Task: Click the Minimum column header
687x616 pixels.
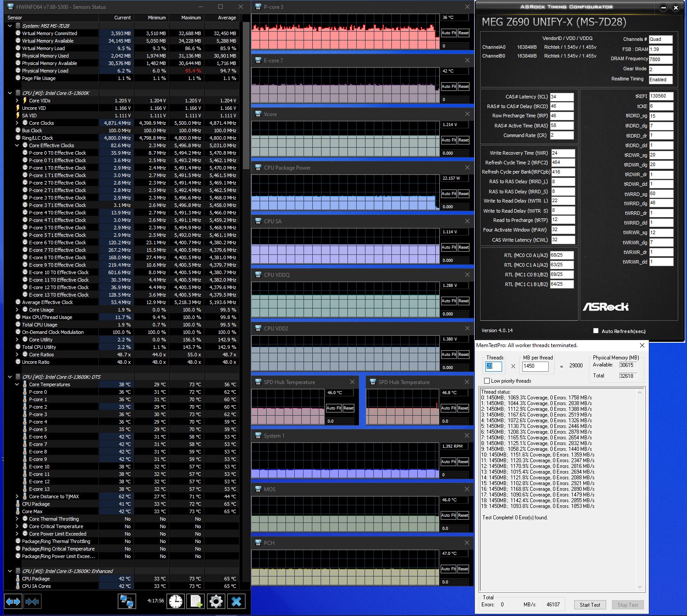Action: coord(152,18)
